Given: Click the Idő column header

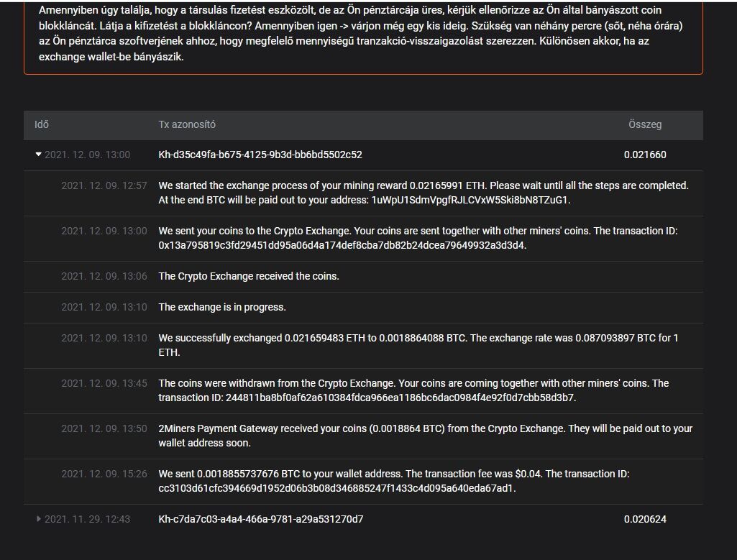Looking at the screenshot, I should (x=42, y=124).
